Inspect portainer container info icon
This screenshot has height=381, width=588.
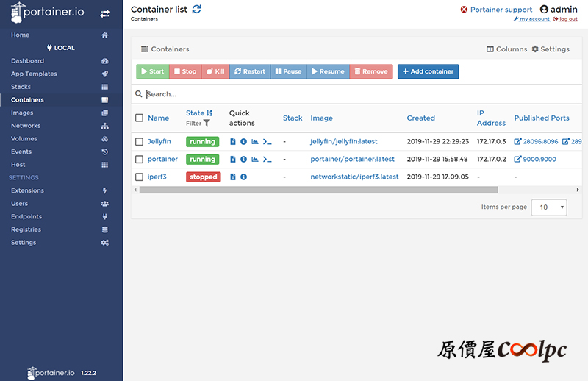(244, 159)
